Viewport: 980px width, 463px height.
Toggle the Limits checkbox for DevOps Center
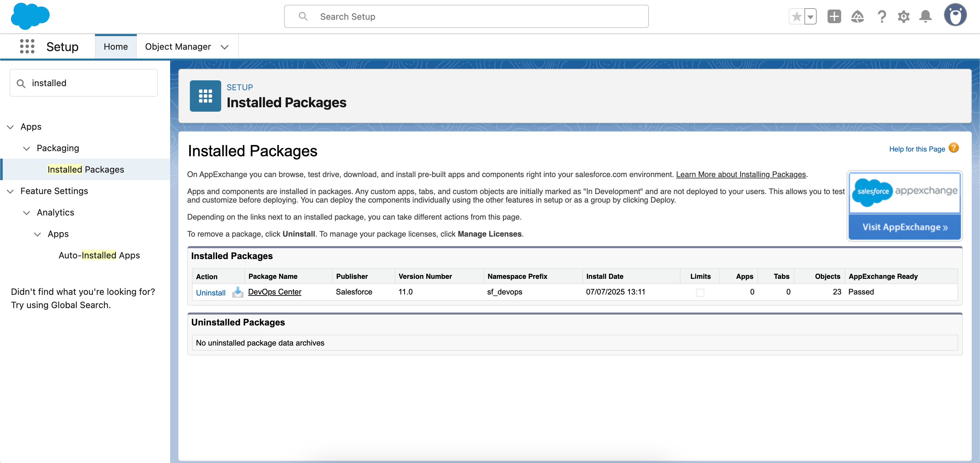point(700,292)
